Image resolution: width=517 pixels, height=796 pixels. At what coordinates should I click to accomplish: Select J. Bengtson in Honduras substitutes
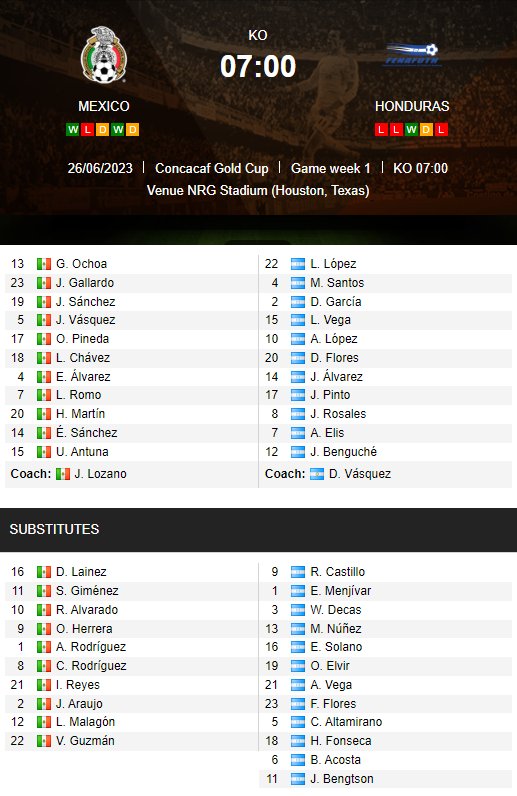tap(342, 779)
